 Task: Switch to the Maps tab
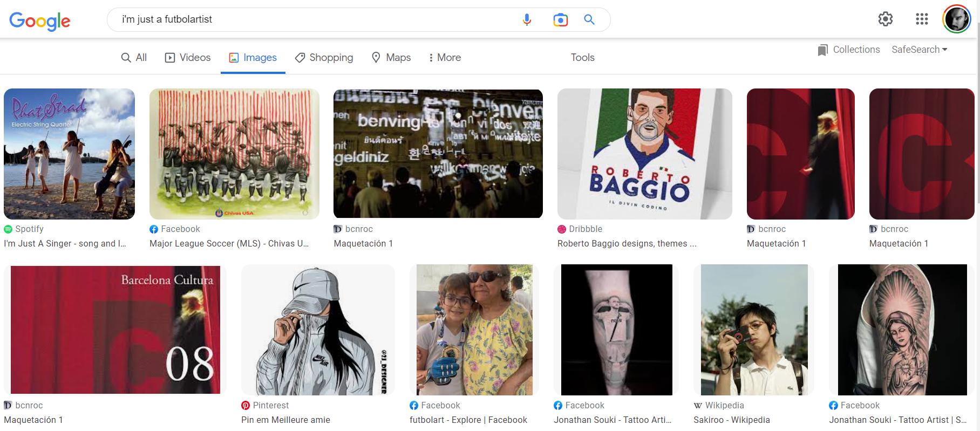pyautogui.click(x=391, y=58)
